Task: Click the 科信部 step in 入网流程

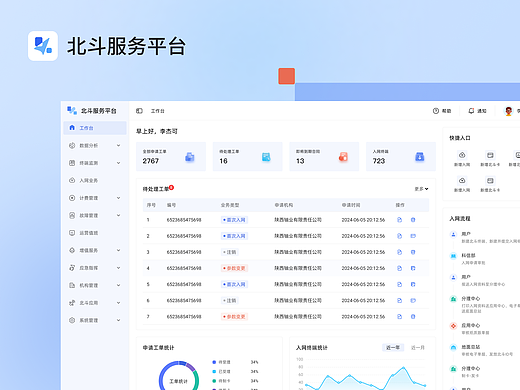Action: 468,256
